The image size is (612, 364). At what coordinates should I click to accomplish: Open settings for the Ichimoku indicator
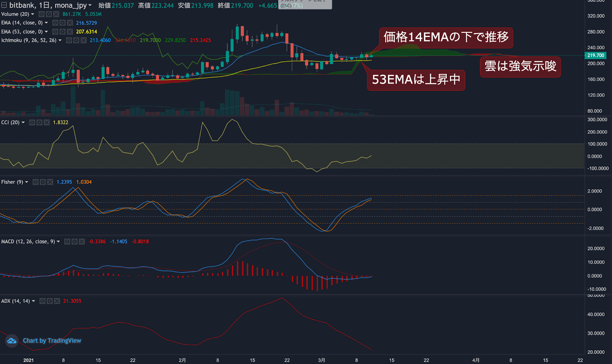pyautogui.click(x=76, y=40)
